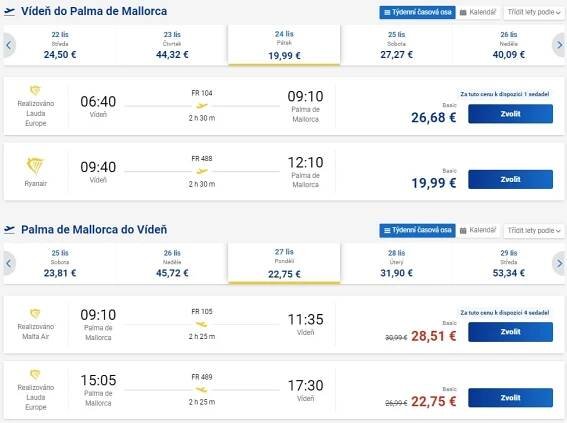
Task: Pick return date 28 lis for 31,90 €
Action: pyautogui.click(x=396, y=264)
